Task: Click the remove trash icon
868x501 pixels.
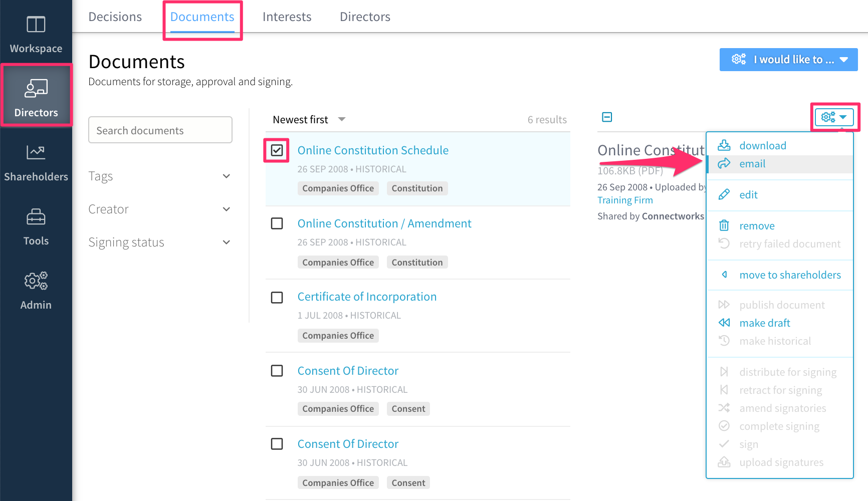Action: 724,225
